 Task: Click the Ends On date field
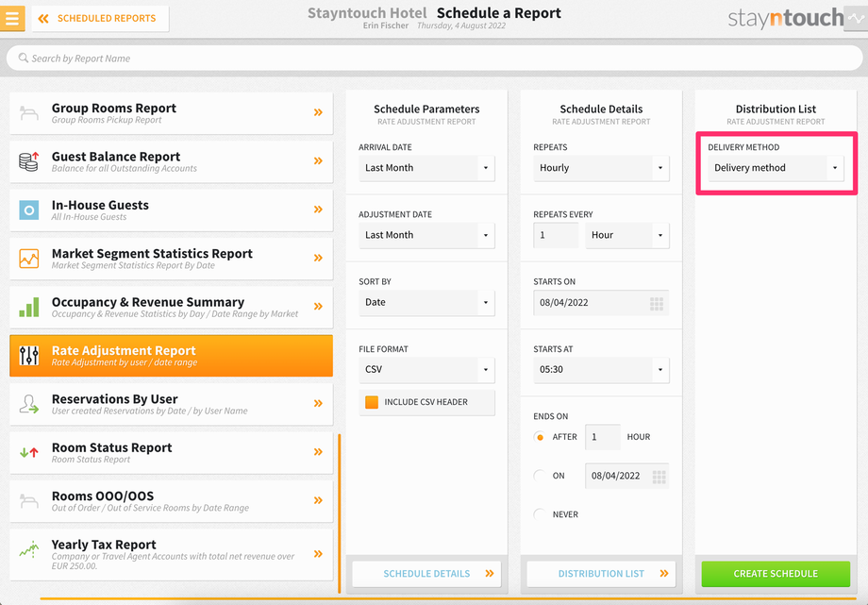pyautogui.click(x=627, y=476)
